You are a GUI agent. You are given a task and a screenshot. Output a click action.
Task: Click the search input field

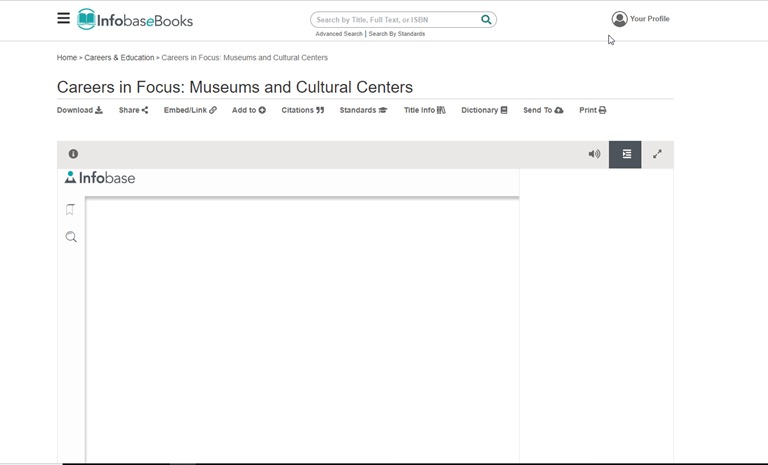point(395,19)
